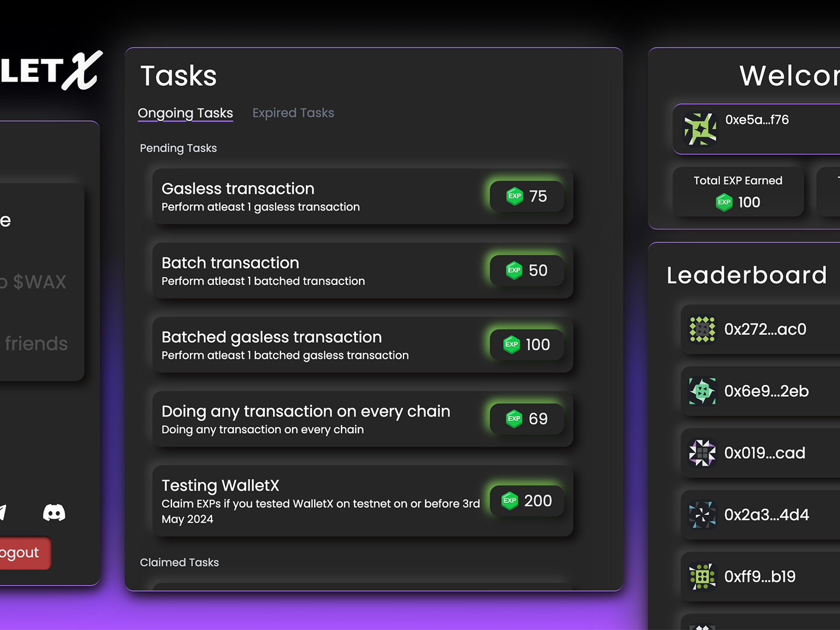
Task: Click the avatar for 0x6e9...2eb
Action: [x=702, y=391]
